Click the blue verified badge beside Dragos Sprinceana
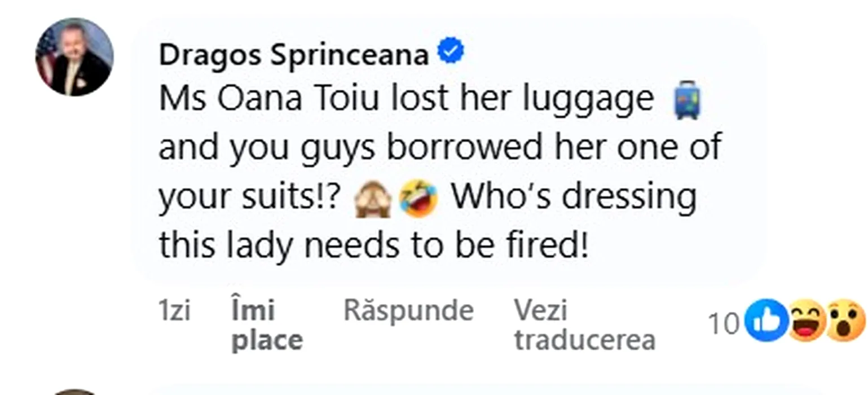The height and width of the screenshot is (395, 868). pyautogui.click(x=451, y=52)
